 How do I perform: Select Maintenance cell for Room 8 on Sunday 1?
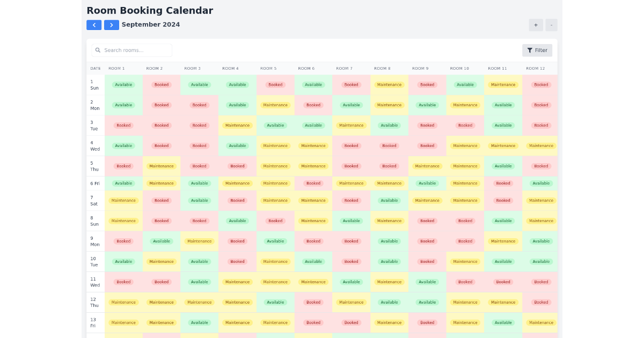point(389,85)
